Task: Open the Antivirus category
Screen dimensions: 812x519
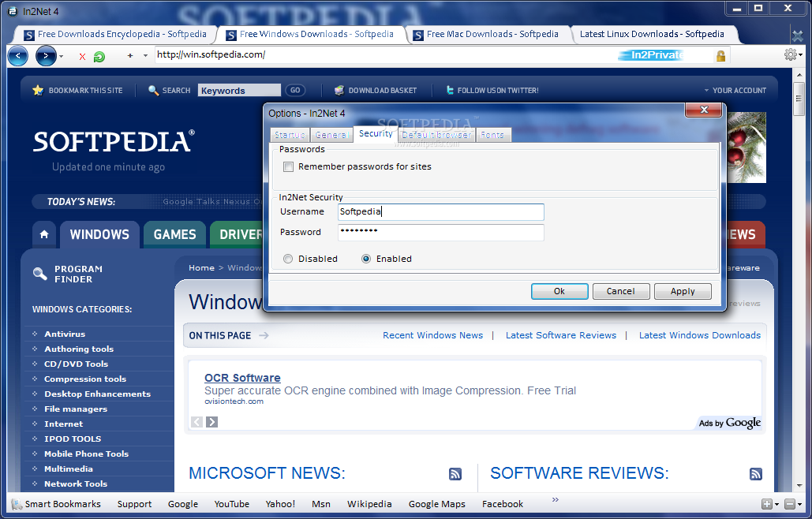Action: tap(65, 334)
